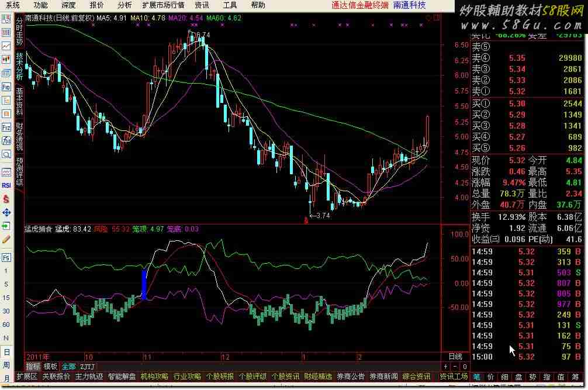Open the 工具 menu
The height and width of the screenshot is (390, 588).
[x=230, y=5]
